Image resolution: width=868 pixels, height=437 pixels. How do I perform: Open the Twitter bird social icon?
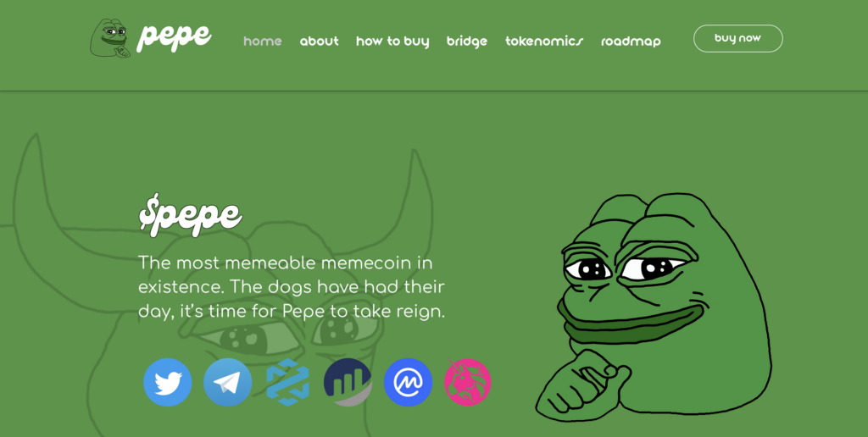tap(168, 382)
